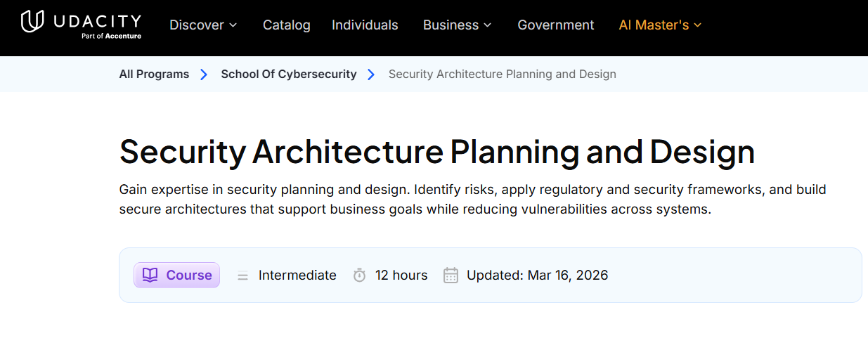
Task: Open the Catalog page
Action: pyautogui.click(x=286, y=25)
